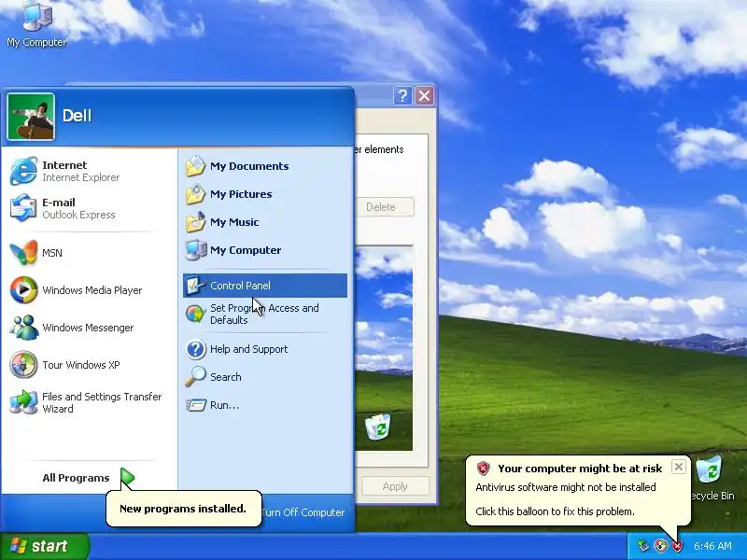
Task: Click Turn Off Computer
Action: click(303, 512)
